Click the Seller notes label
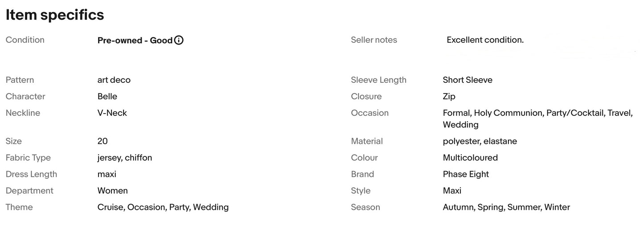This screenshot has width=644, height=233. 373,40
